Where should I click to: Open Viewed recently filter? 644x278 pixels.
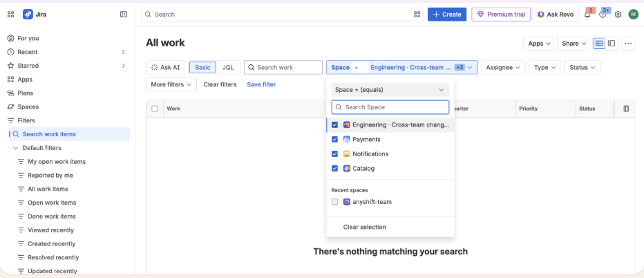[51, 230]
